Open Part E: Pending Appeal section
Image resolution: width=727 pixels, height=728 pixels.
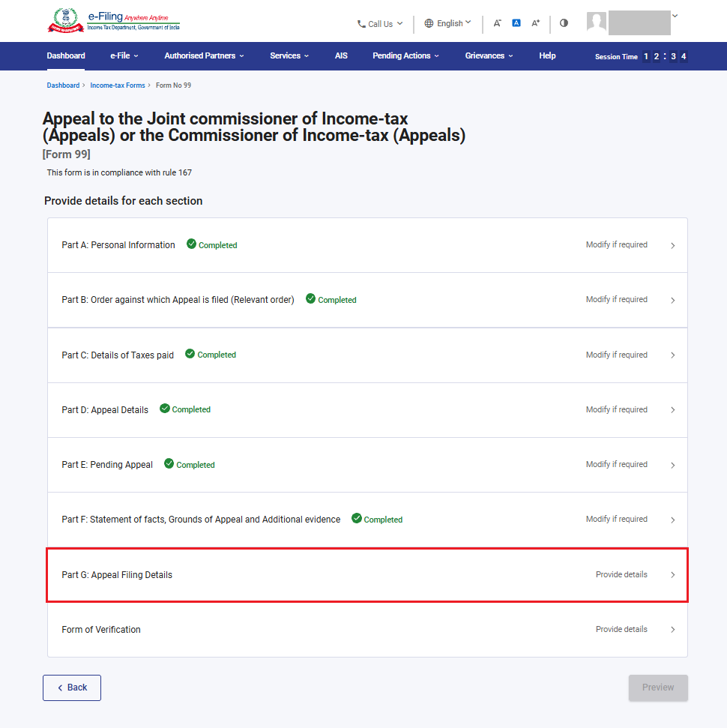point(367,465)
